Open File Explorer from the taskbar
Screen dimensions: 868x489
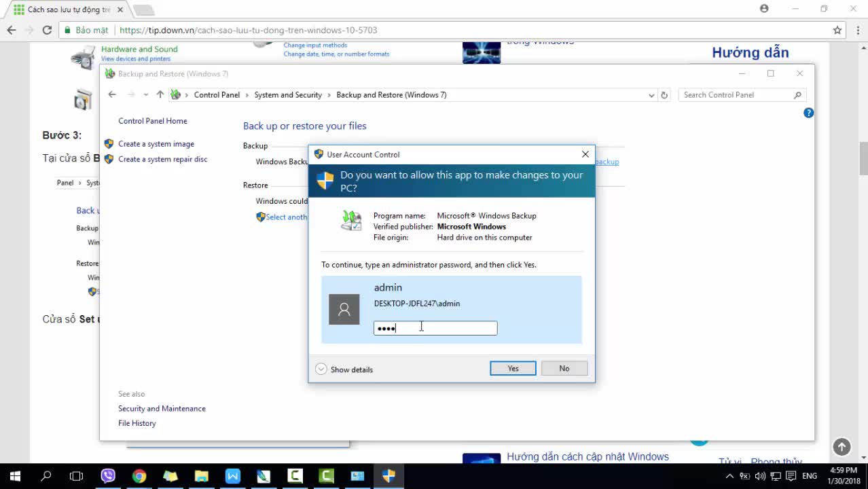202,476
